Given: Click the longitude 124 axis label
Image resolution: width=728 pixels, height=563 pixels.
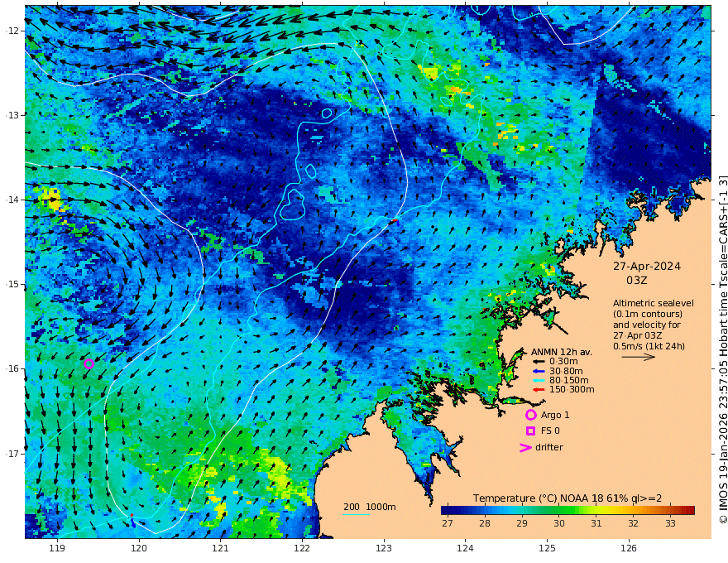Looking at the screenshot, I should [x=466, y=548].
